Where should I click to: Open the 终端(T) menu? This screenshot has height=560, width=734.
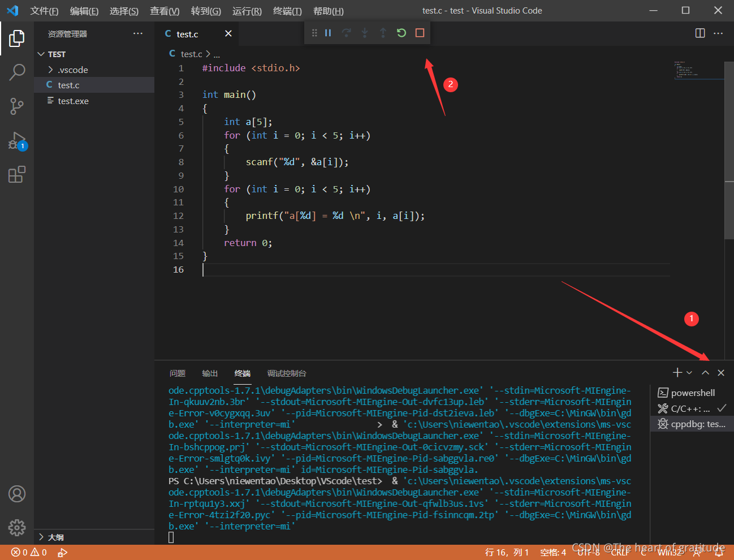[x=287, y=11]
